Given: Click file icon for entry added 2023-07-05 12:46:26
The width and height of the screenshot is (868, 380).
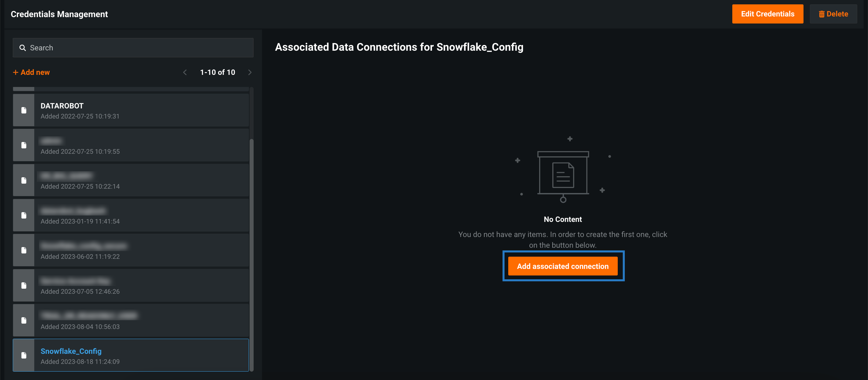Looking at the screenshot, I should click(24, 285).
